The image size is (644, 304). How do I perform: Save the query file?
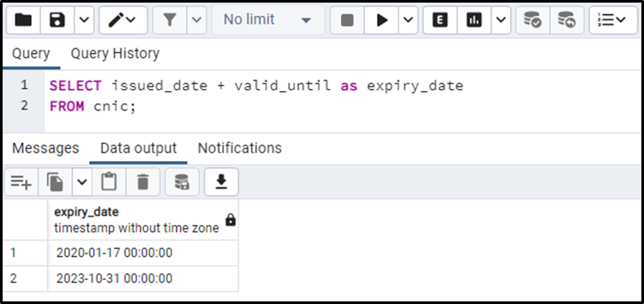[57, 20]
